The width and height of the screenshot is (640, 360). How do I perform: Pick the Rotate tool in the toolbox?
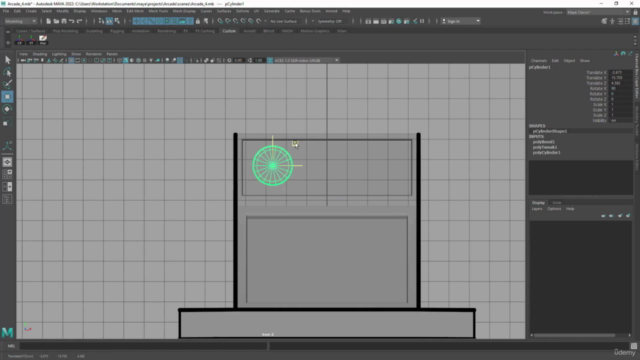(7, 109)
